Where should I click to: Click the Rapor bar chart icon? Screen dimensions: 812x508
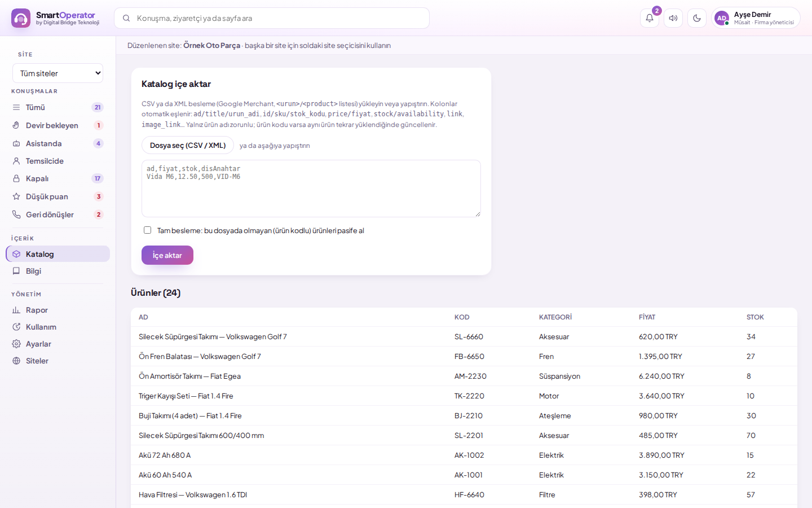click(x=16, y=310)
